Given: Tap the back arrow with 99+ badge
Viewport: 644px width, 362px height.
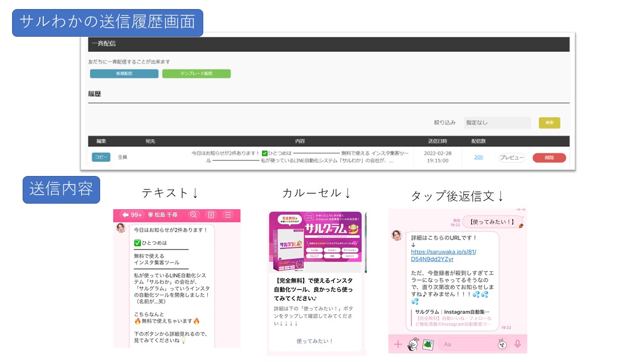Looking at the screenshot, I should pos(132,215).
